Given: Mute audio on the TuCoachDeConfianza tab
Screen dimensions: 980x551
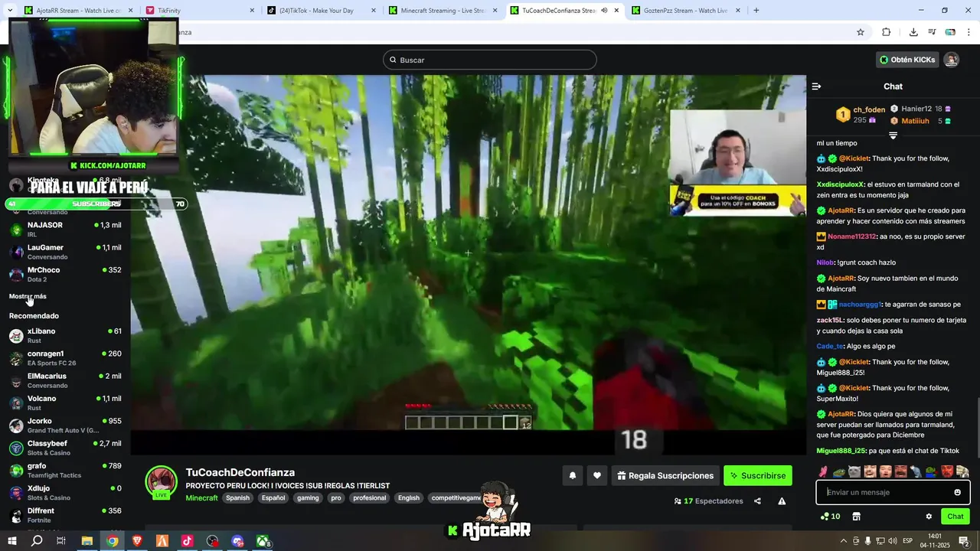Looking at the screenshot, I should pos(604,11).
